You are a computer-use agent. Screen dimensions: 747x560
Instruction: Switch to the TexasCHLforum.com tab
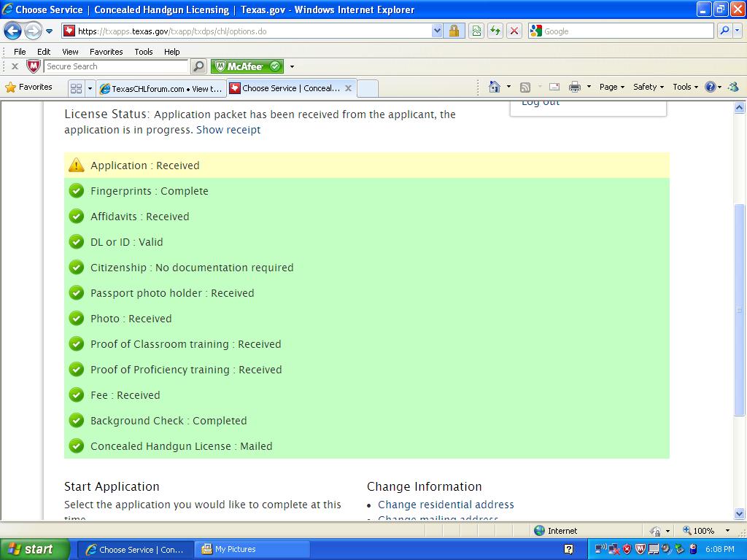point(160,88)
